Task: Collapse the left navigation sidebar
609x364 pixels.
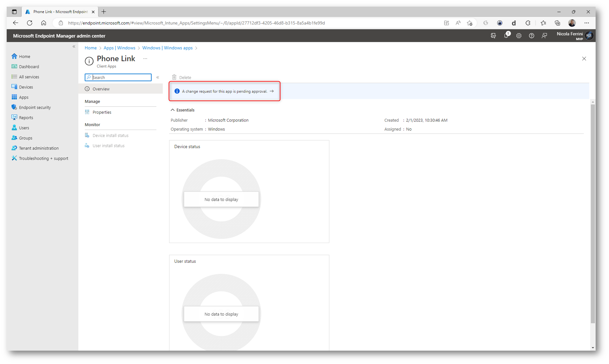Action: 74,46
